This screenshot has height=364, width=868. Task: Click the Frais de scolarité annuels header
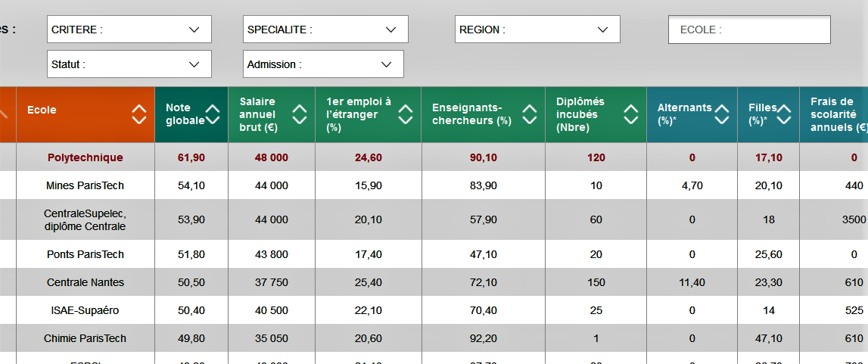(834, 114)
